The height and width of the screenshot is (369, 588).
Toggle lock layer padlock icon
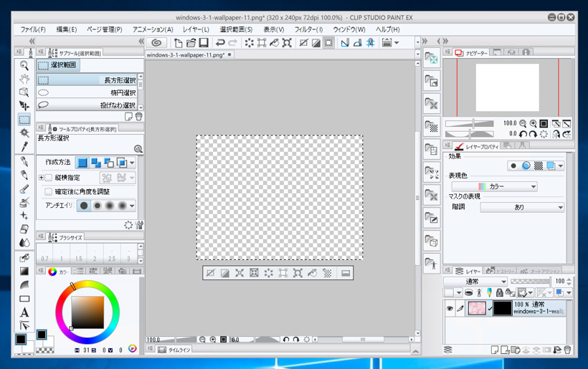[499, 292]
